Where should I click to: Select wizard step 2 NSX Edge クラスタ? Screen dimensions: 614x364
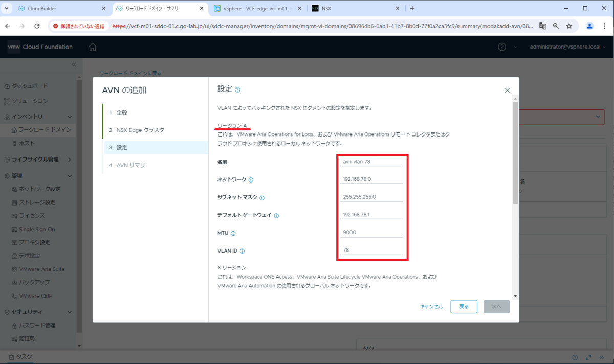click(156, 130)
